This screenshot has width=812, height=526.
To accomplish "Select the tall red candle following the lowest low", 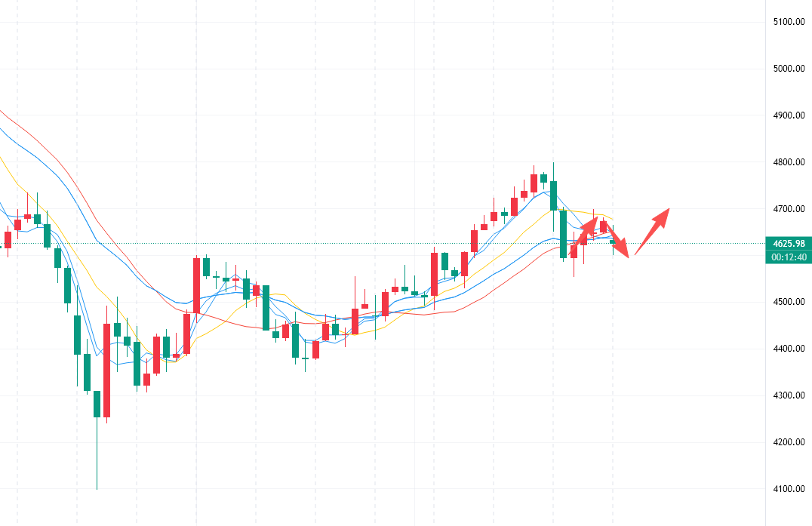I will [106, 370].
